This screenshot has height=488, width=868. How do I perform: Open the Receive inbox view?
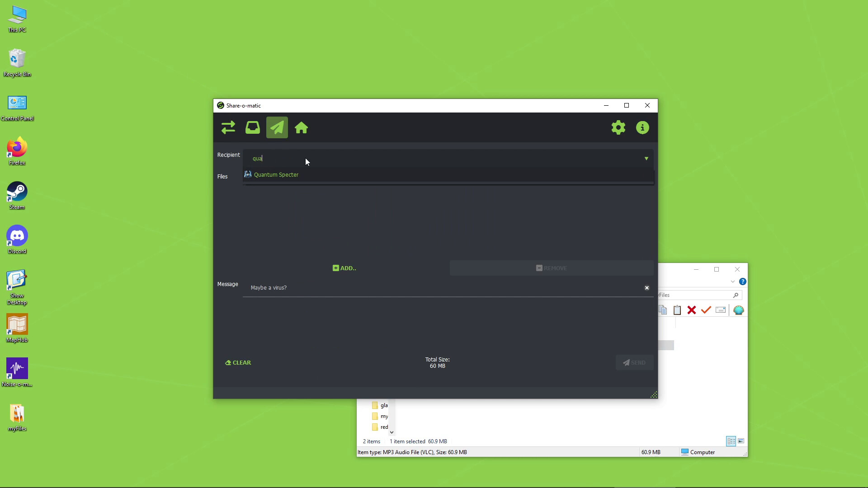252,127
